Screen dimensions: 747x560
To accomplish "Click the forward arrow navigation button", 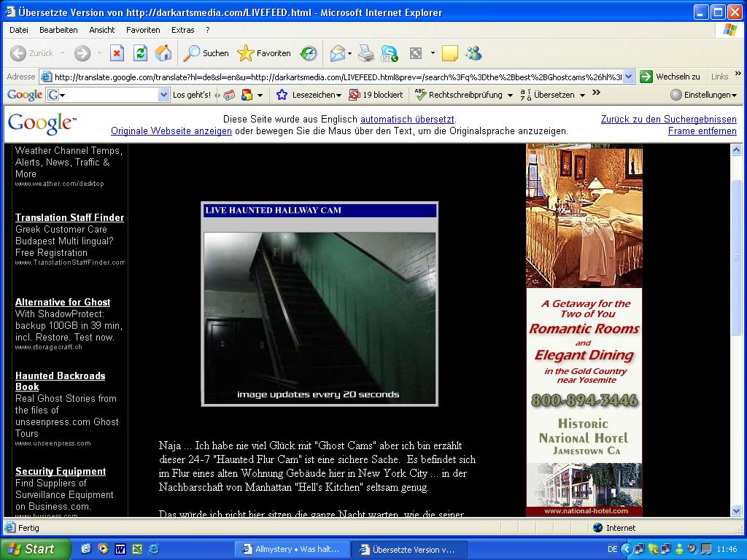I will [x=82, y=53].
